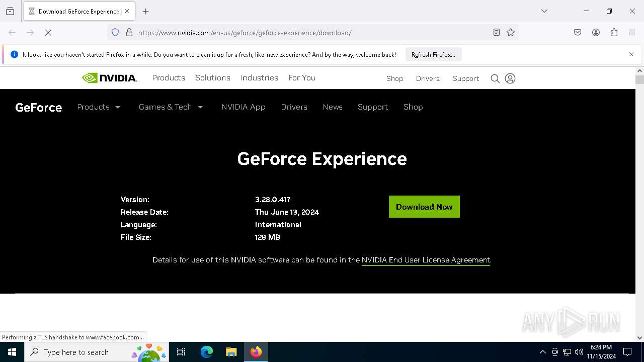Open Firefox account icon
This screenshot has width=644, height=362.
point(596,33)
